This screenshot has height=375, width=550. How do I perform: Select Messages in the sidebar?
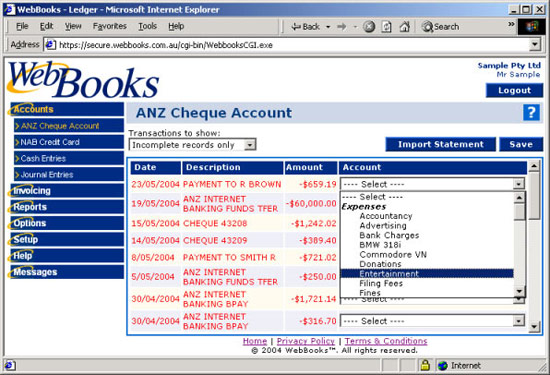coord(67,272)
